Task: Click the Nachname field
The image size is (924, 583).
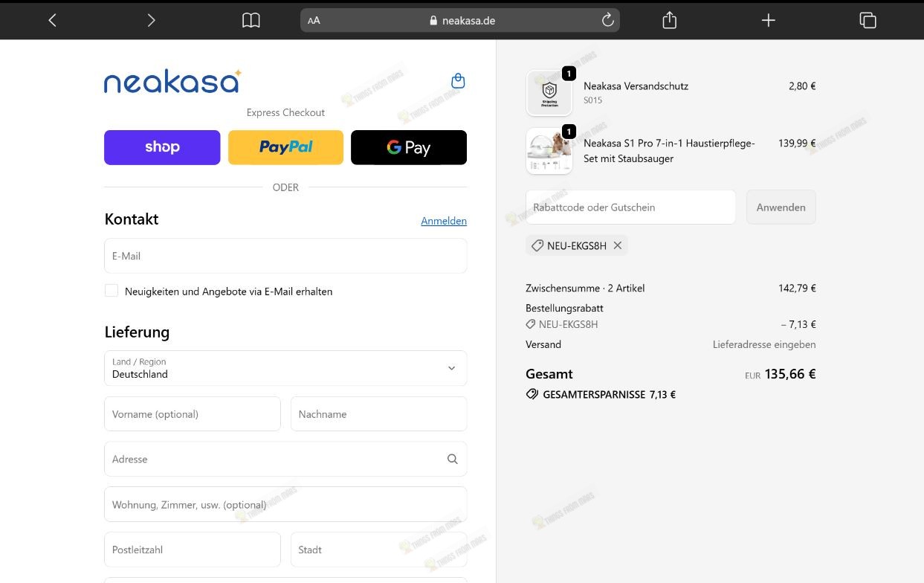Action: coord(379,413)
